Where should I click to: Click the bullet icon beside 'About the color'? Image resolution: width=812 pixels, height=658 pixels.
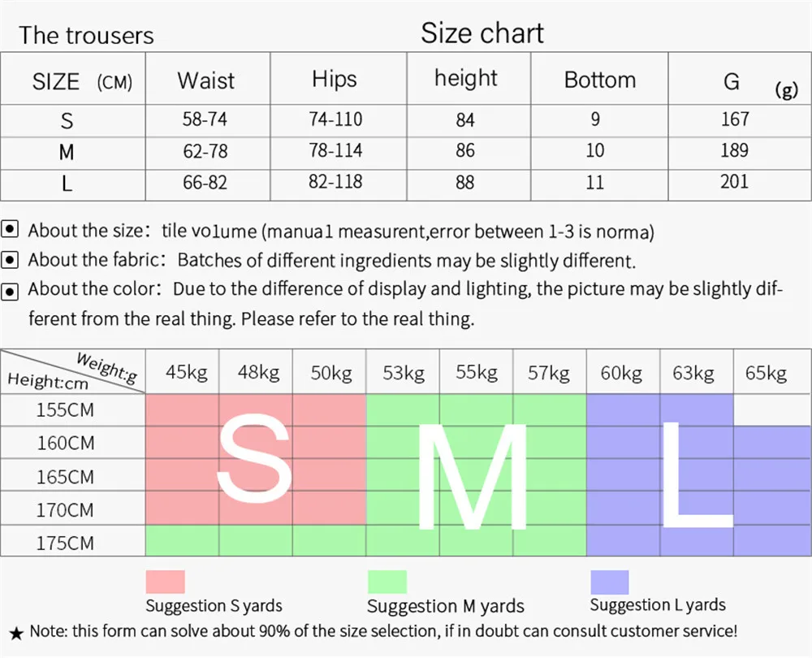[x=11, y=290]
